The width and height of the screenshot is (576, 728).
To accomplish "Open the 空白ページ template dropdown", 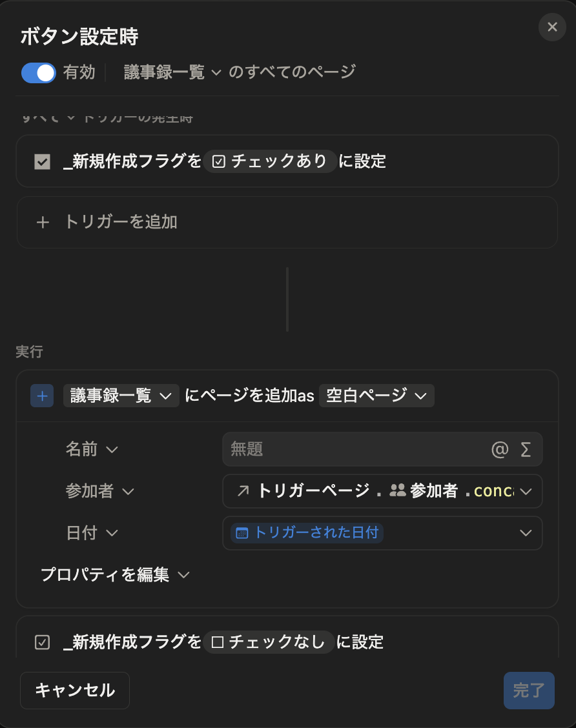I will (x=376, y=396).
